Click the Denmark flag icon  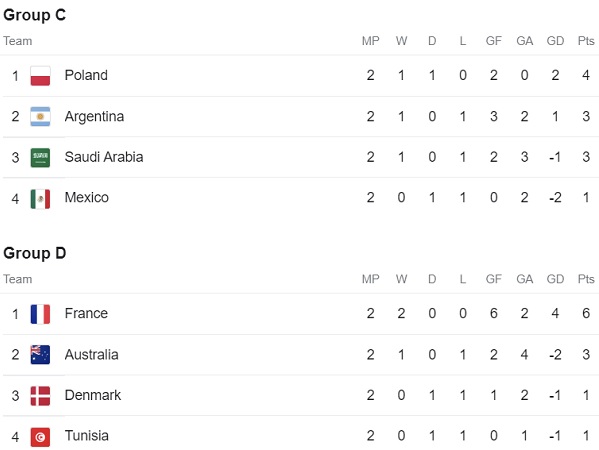[x=40, y=396]
